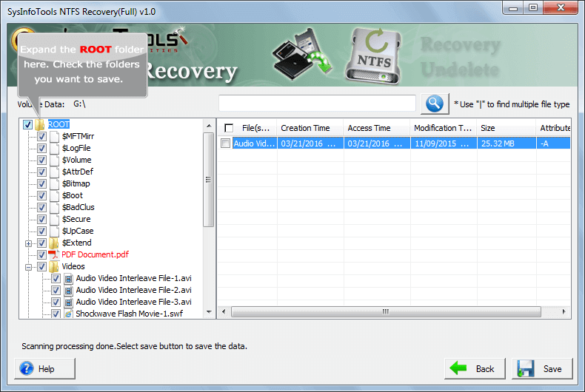Click the Audio Video Interleave File-2.avi film icon

tap(68, 290)
